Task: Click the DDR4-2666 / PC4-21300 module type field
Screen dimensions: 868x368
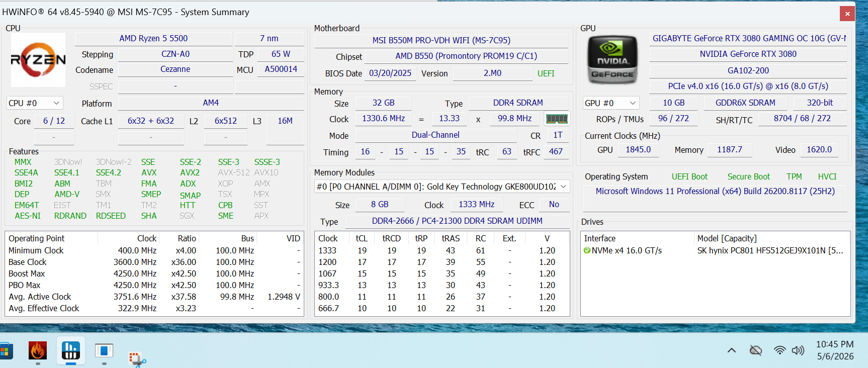Action: 457,221
